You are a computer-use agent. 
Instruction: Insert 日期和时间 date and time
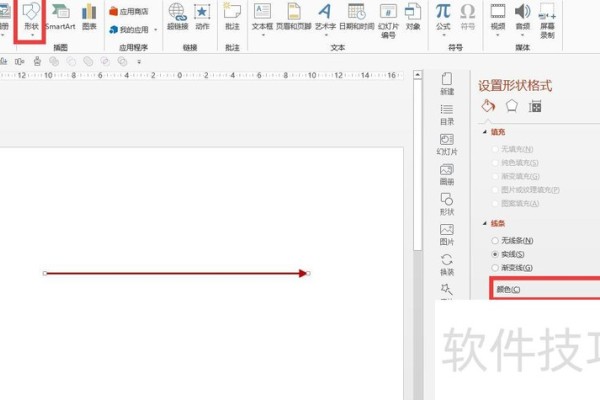357,17
